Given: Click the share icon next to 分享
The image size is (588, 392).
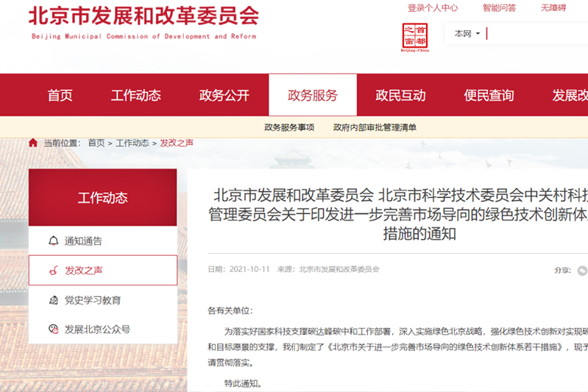Looking at the screenshot, I should (x=582, y=270).
